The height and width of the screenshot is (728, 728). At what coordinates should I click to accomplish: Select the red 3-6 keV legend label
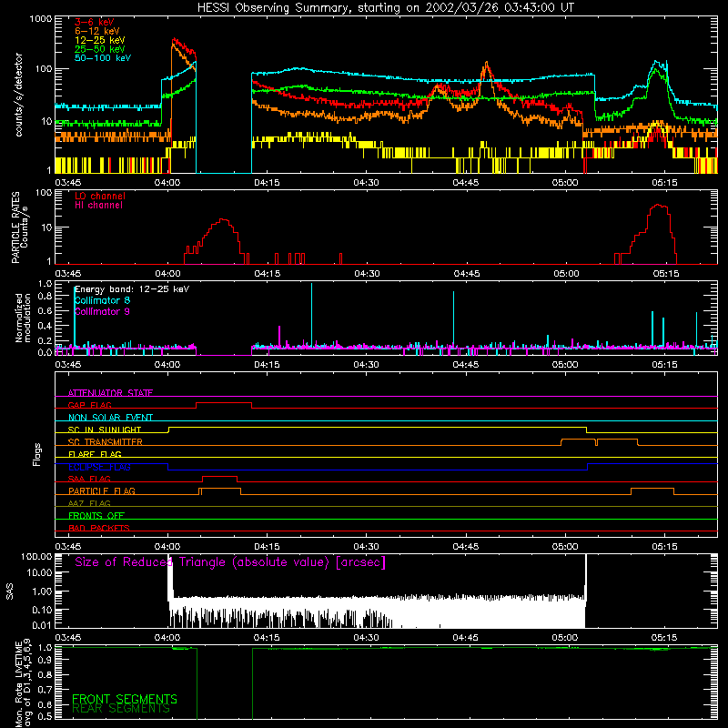click(x=95, y=22)
